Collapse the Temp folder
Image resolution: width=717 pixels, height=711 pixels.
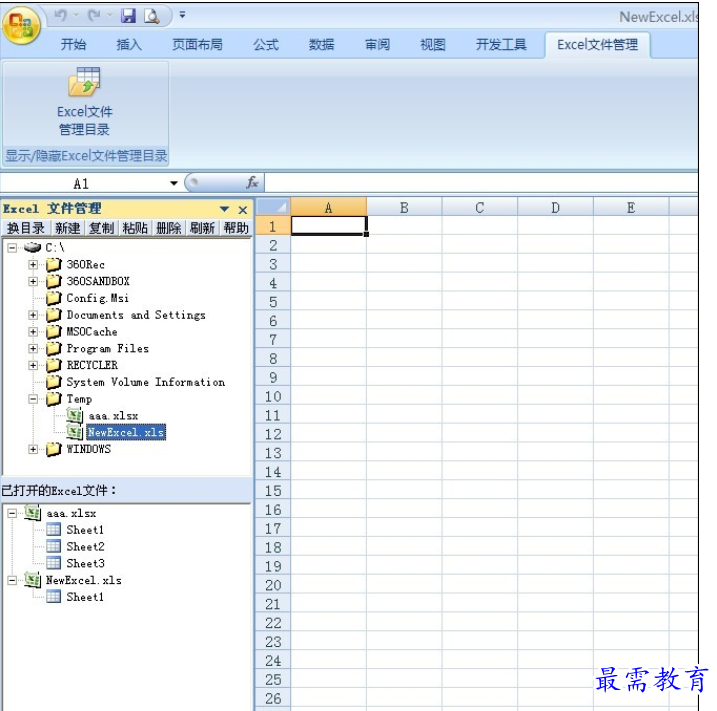point(33,399)
